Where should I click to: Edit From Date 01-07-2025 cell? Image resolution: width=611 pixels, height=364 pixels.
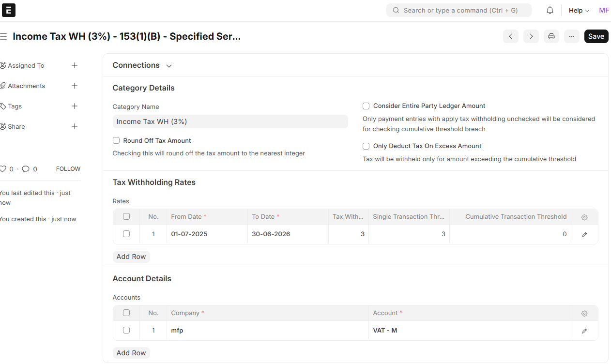(x=207, y=234)
